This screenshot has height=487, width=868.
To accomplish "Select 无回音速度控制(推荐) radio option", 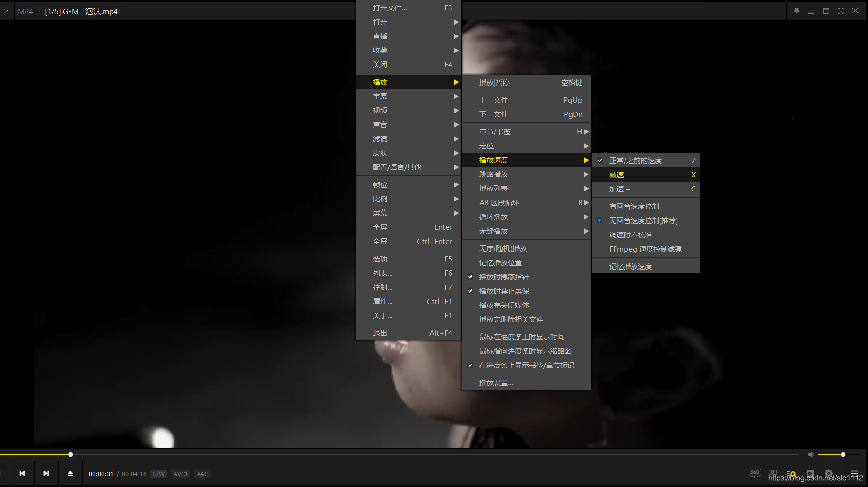I will coord(646,221).
